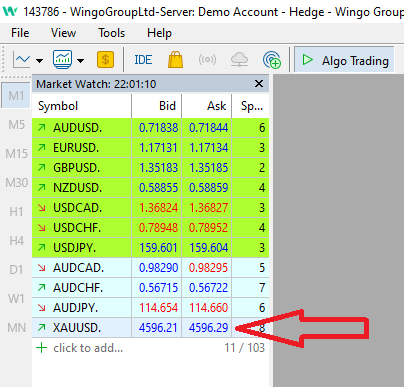404x387 pixels.
Task: Click the down arrow icon beside AUDJPY.
Action: click(42, 308)
